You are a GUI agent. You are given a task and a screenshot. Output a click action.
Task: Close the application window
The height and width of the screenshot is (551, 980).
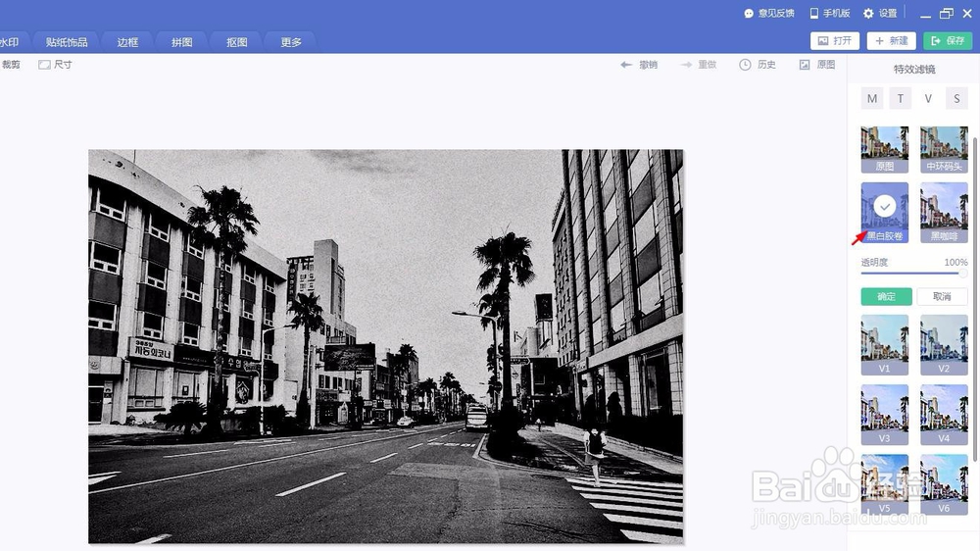point(967,13)
